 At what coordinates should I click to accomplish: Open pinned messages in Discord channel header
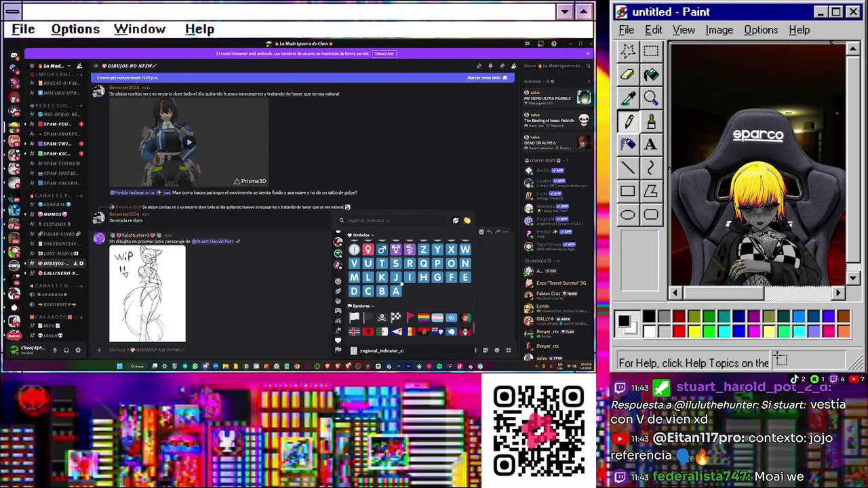(502, 66)
